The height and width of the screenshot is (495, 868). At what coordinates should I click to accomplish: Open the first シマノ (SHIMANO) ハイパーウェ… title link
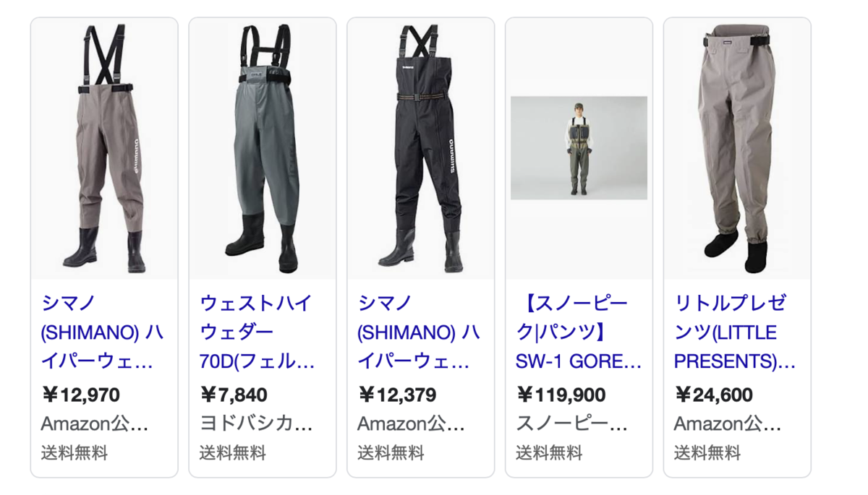click(x=102, y=332)
